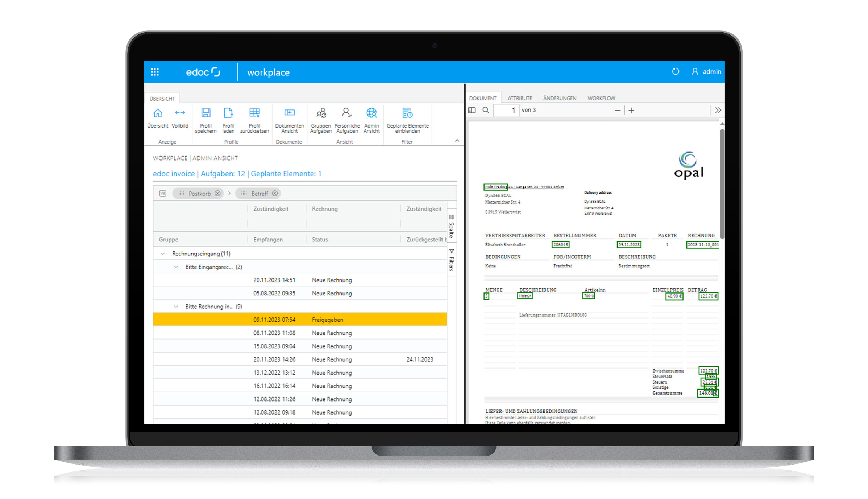Open Gruppen Aufgaben view

coord(321,113)
